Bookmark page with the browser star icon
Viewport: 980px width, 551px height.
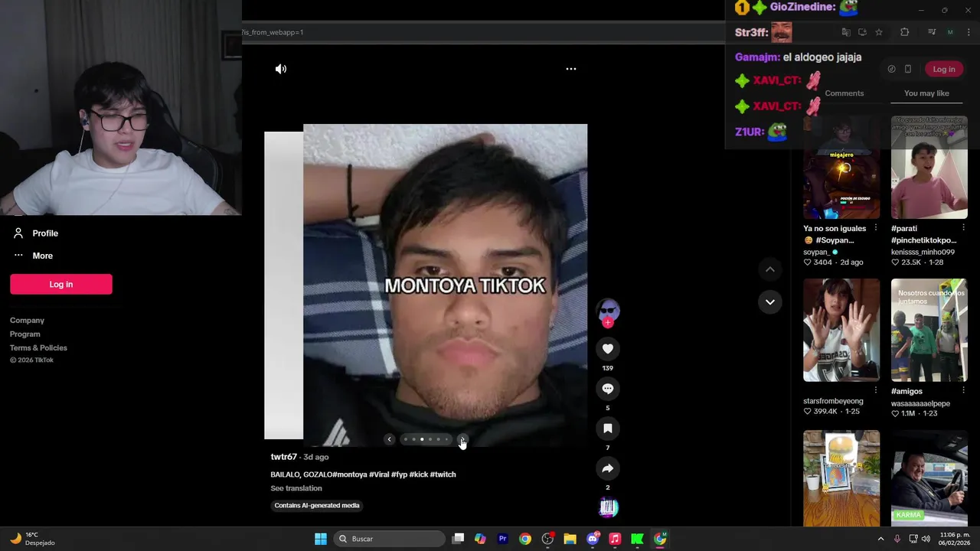pos(879,32)
